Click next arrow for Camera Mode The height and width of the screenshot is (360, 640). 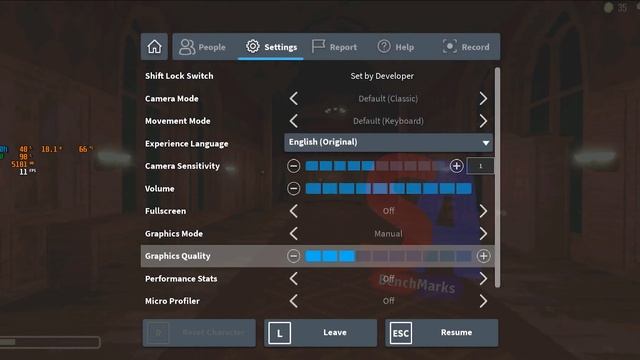coord(483,98)
